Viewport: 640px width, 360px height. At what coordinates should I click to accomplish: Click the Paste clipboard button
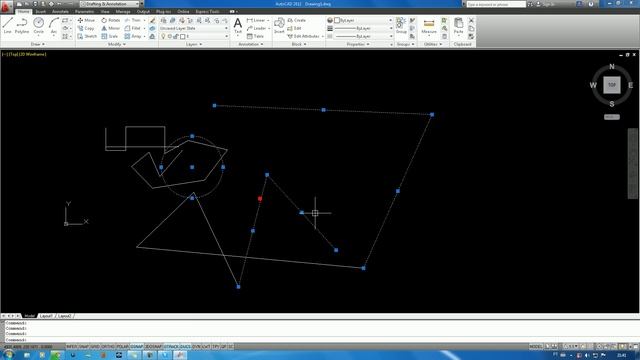point(459,26)
